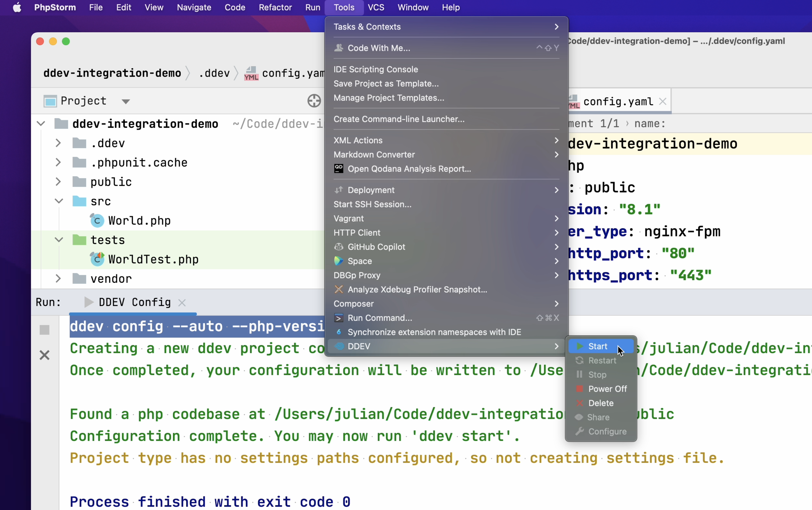812x510 pixels.
Task: Open the VCS menu
Action: pyautogui.click(x=376, y=8)
